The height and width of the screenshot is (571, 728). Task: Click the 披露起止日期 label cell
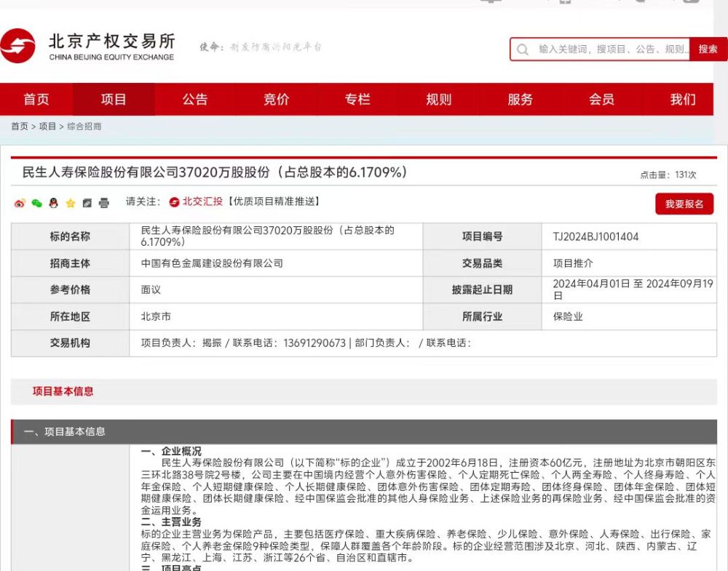[483, 290]
